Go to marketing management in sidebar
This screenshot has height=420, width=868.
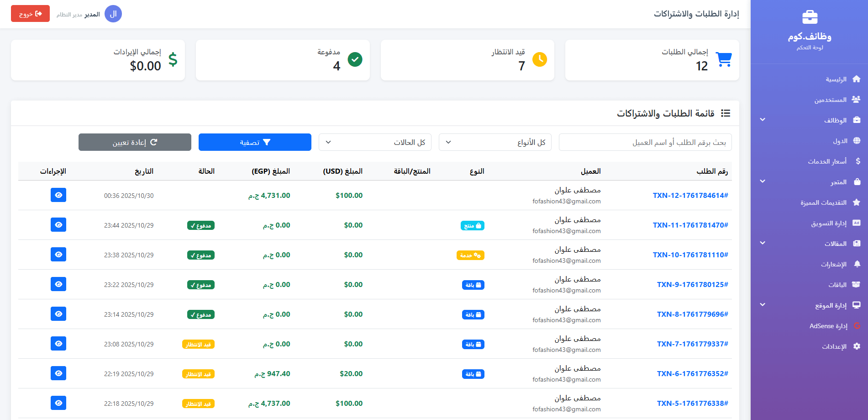829,223
